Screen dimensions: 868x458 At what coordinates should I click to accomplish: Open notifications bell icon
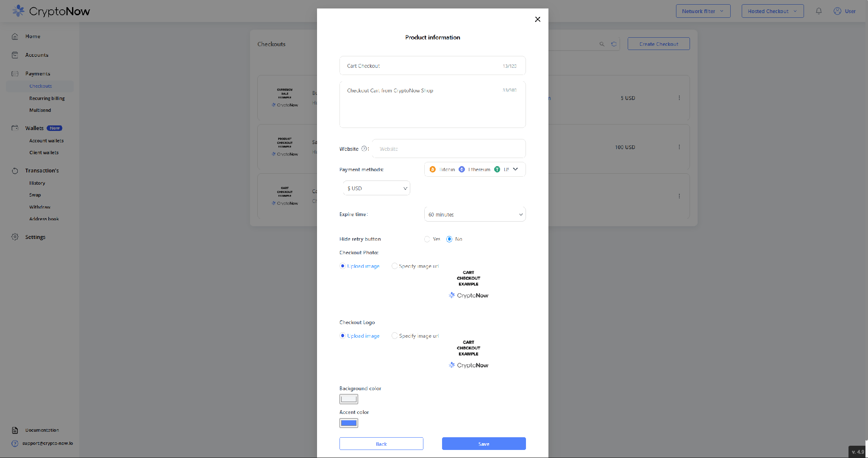click(819, 11)
